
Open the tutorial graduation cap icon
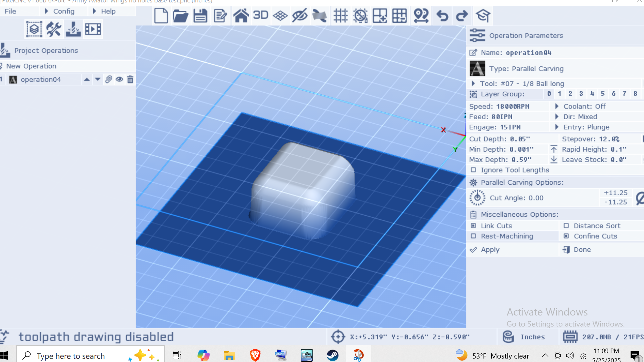483,16
